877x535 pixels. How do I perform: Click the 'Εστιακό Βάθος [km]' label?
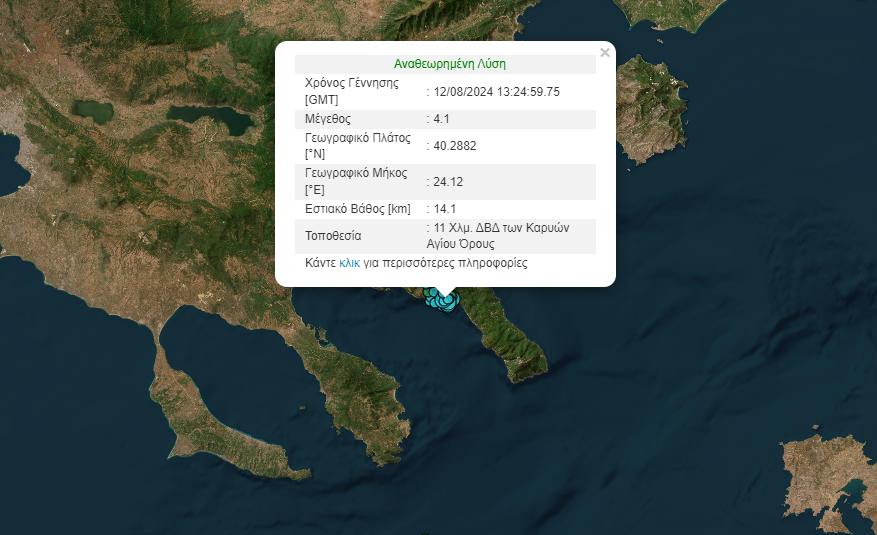coord(357,209)
